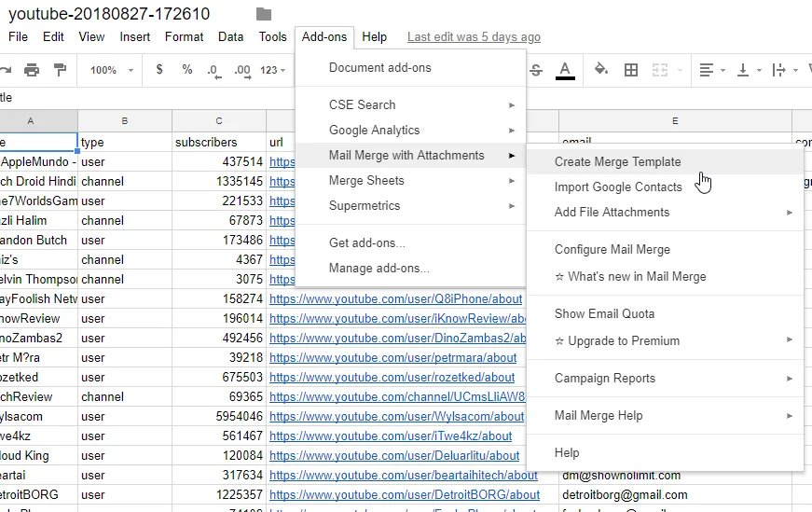Toggle strikethrough formatting

(x=536, y=70)
